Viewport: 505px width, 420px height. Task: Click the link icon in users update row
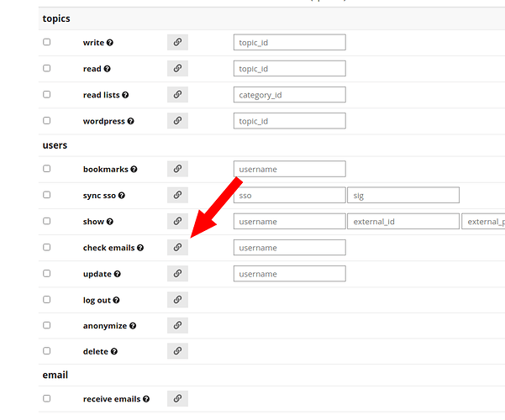[177, 274]
